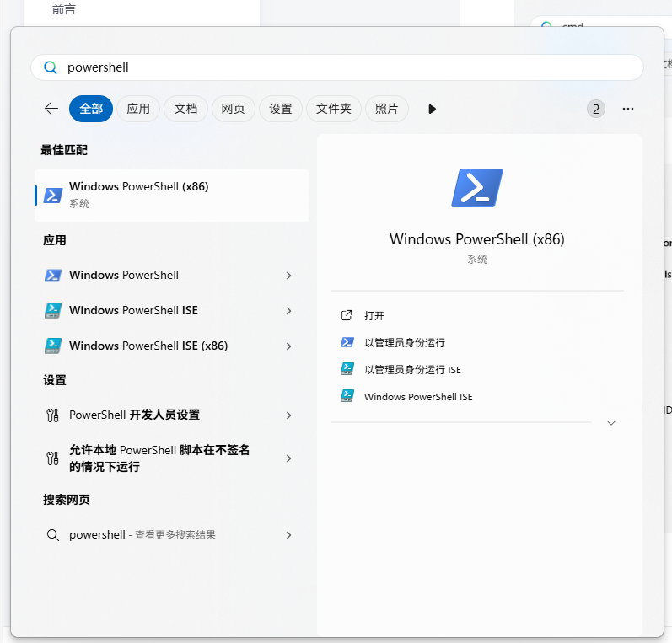The image size is (672, 643).
Task: Expand 允许本地 PowerShell 脚本 chevron
Action: pyautogui.click(x=288, y=458)
